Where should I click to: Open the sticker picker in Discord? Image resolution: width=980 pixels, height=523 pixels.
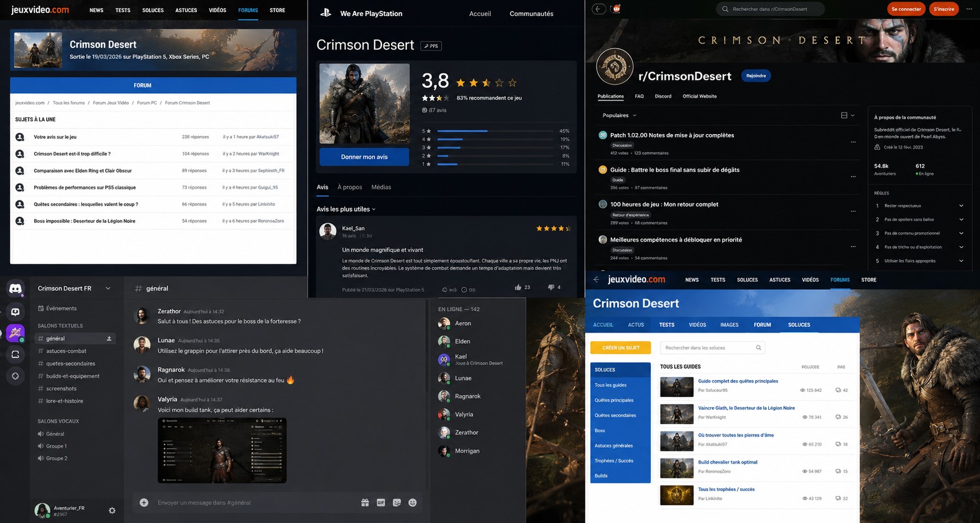pos(397,502)
